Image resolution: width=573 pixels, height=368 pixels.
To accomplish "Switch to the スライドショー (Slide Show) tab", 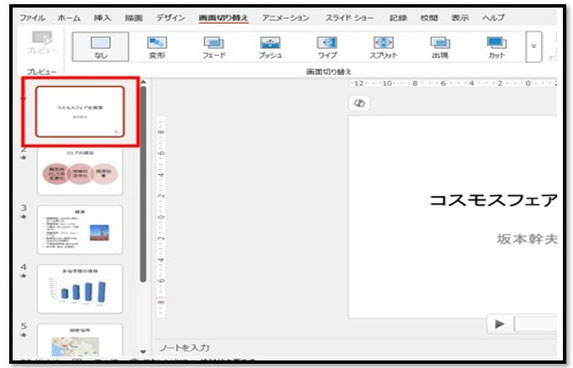I will click(x=350, y=18).
